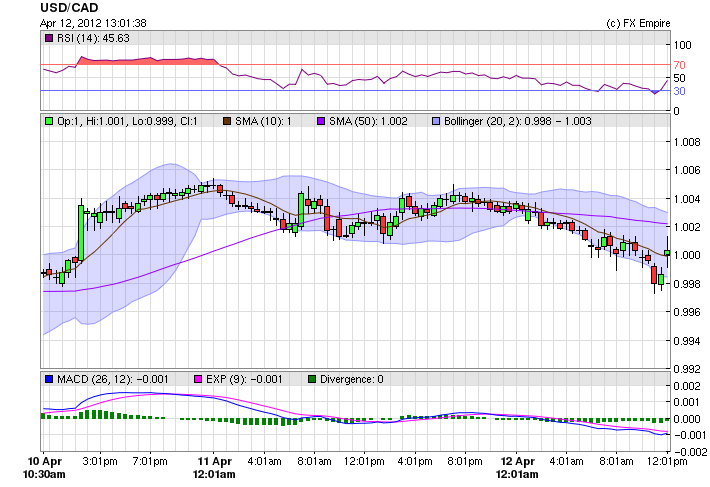Click the red 70 RSI axis label
The image size is (710, 487).
(x=680, y=65)
